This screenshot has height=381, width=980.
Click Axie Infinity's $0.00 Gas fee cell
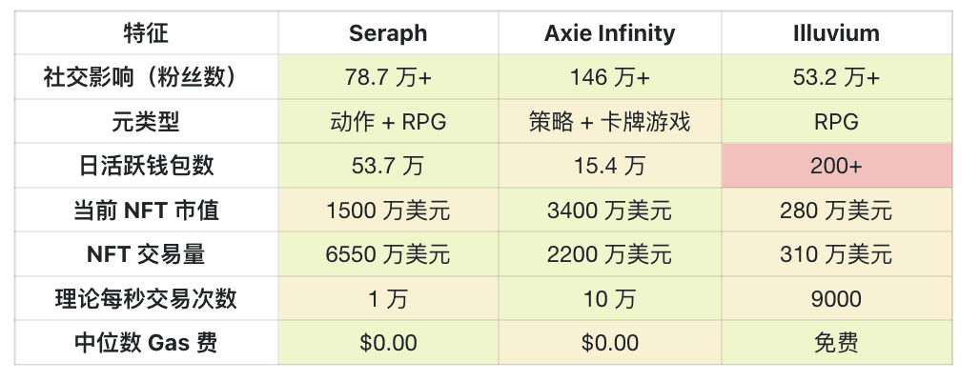tap(609, 343)
